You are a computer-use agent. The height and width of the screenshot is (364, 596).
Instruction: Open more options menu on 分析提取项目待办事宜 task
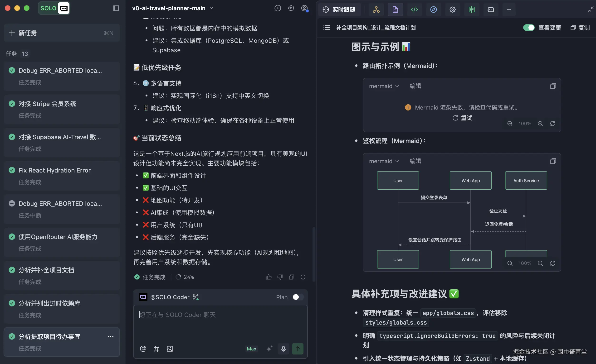(x=111, y=336)
